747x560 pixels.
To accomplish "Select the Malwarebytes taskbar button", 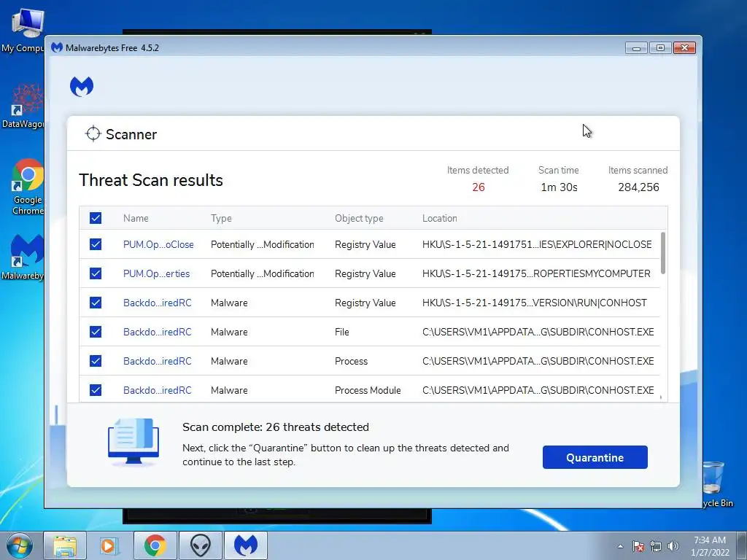I will point(245,545).
